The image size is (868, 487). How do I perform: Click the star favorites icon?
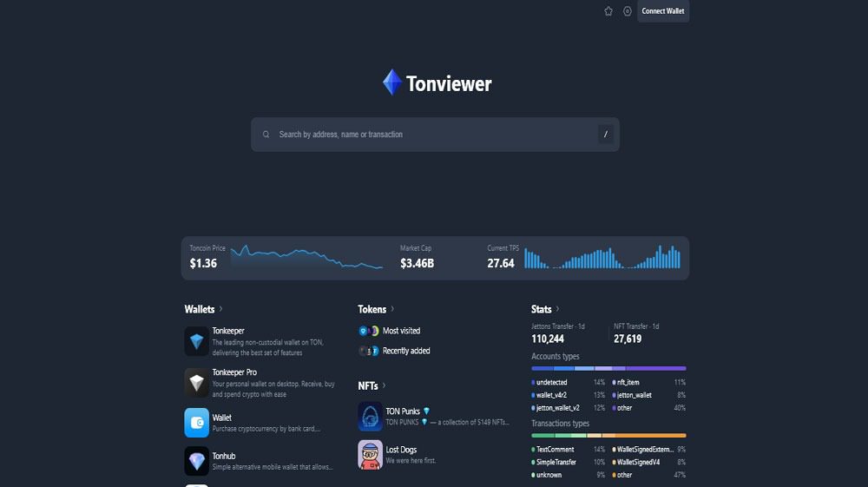pos(608,11)
